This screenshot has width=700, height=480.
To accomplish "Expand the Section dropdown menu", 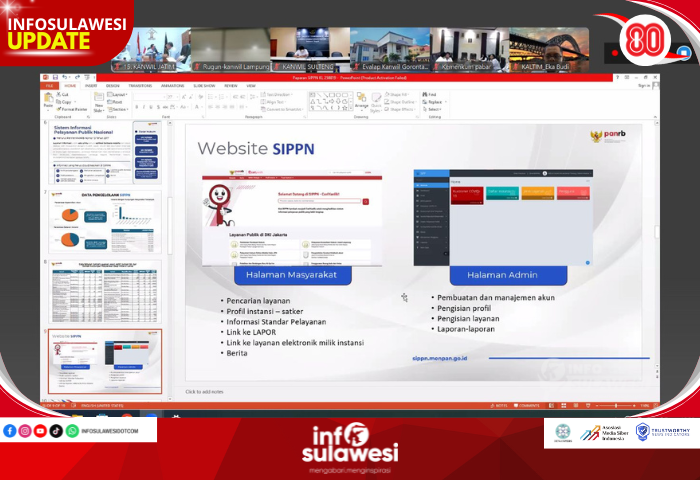I will (118, 109).
